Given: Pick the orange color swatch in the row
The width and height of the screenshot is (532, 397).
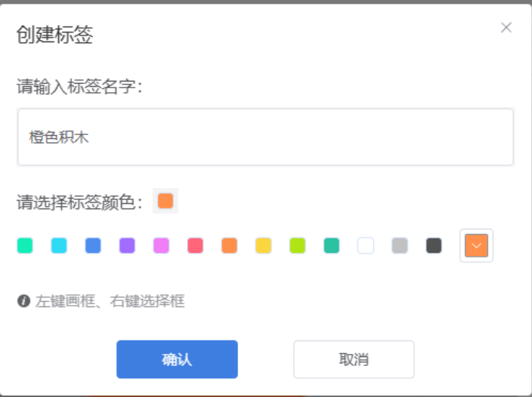Looking at the screenshot, I should tap(229, 245).
